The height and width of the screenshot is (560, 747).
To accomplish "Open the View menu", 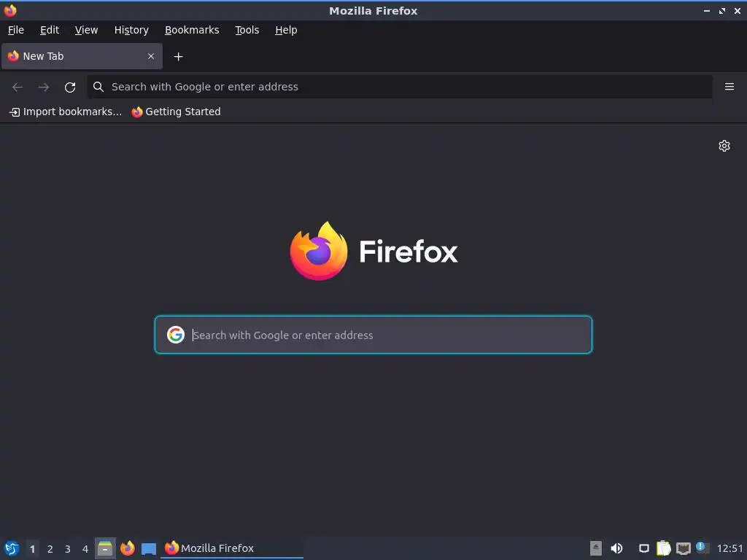I will click(86, 30).
